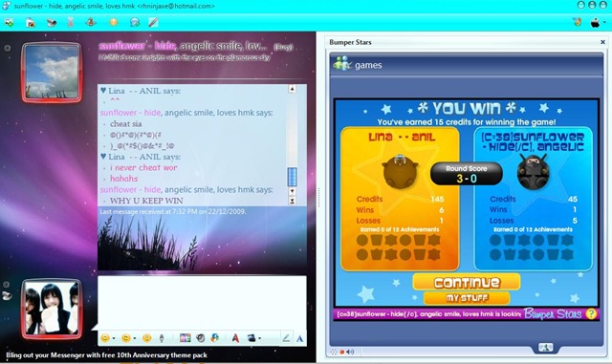612x364 pixels.
Task: Open the wink selector smiley
Action: (125, 338)
